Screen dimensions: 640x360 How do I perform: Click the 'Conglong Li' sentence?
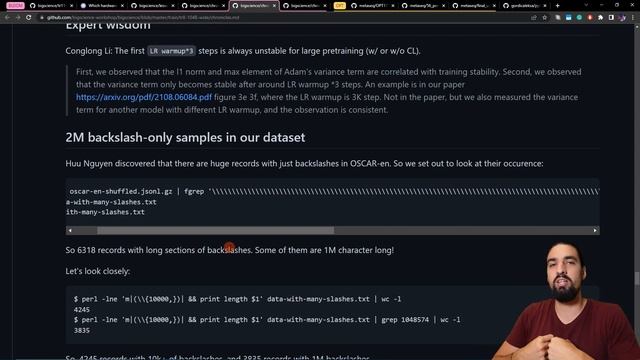click(243, 51)
